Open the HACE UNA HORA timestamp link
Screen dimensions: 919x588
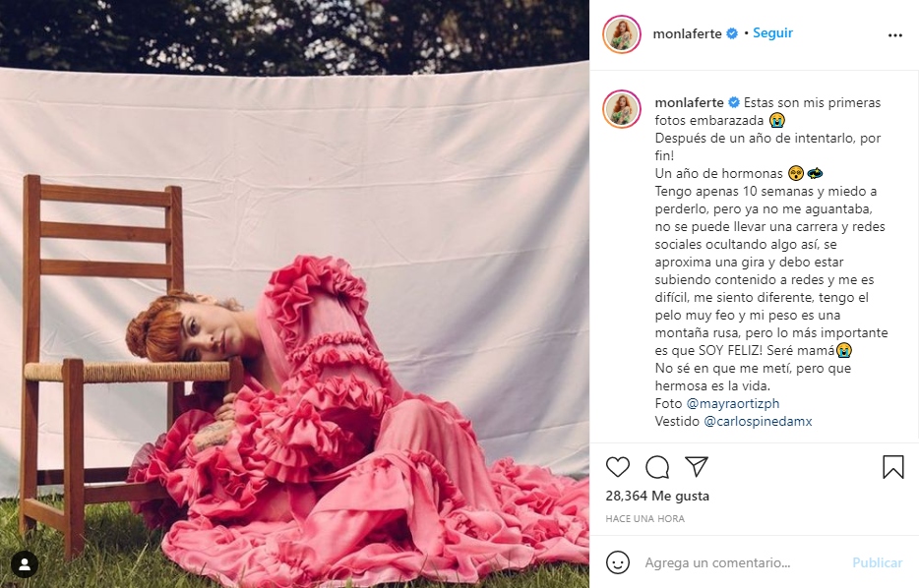point(644,518)
